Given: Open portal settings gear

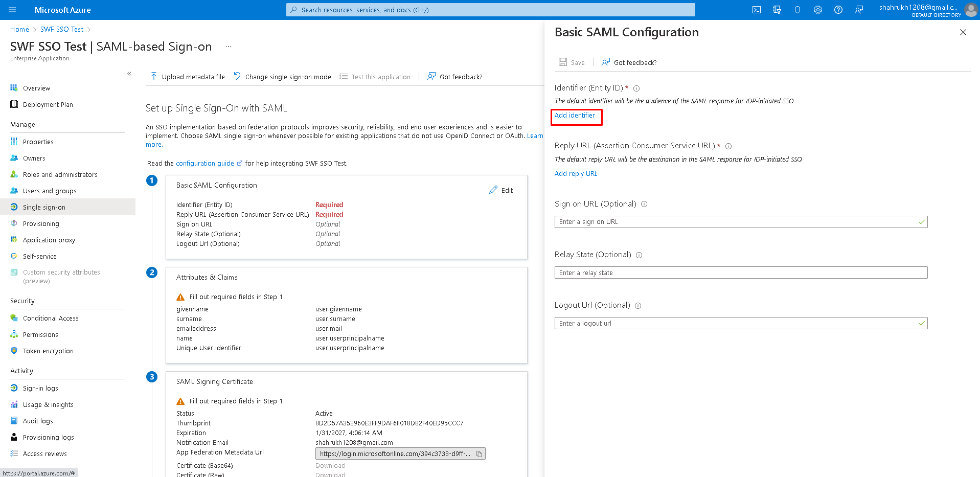Looking at the screenshot, I should point(818,10).
